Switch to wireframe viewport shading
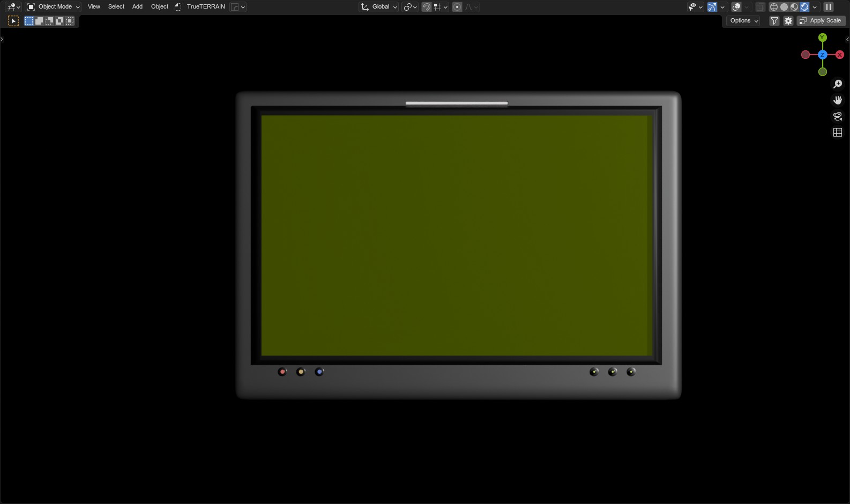The height and width of the screenshot is (504, 850). (x=773, y=7)
